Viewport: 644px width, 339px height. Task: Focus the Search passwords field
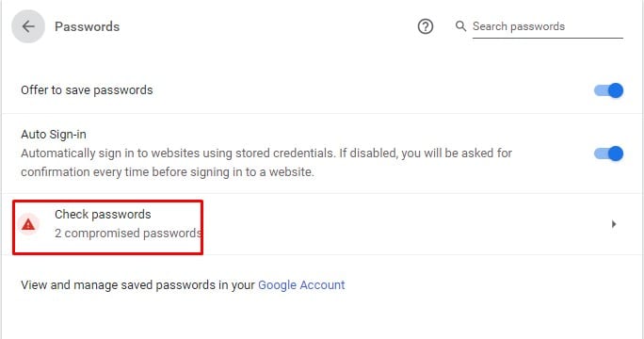547,26
